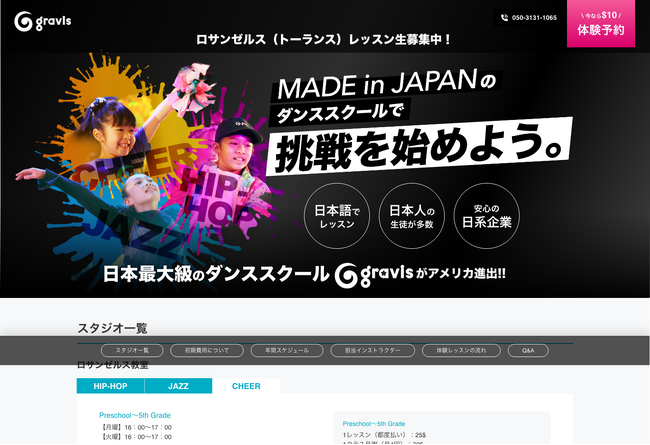Click the 【火曜】16:00~17:00 schedule row
Image resolution: width=650 pixels, height=445 pixels.
click(x=136, y=437)
